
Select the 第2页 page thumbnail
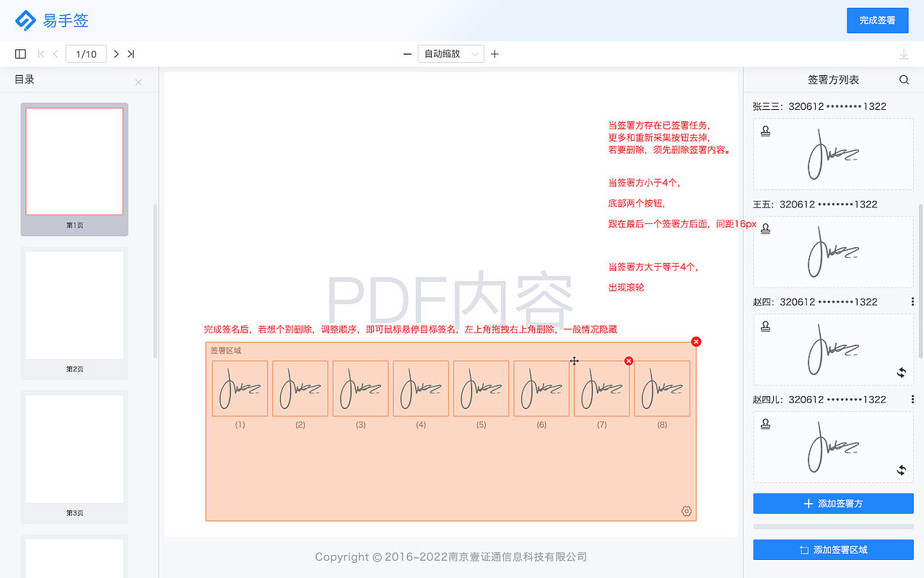[x=74, y=304]
